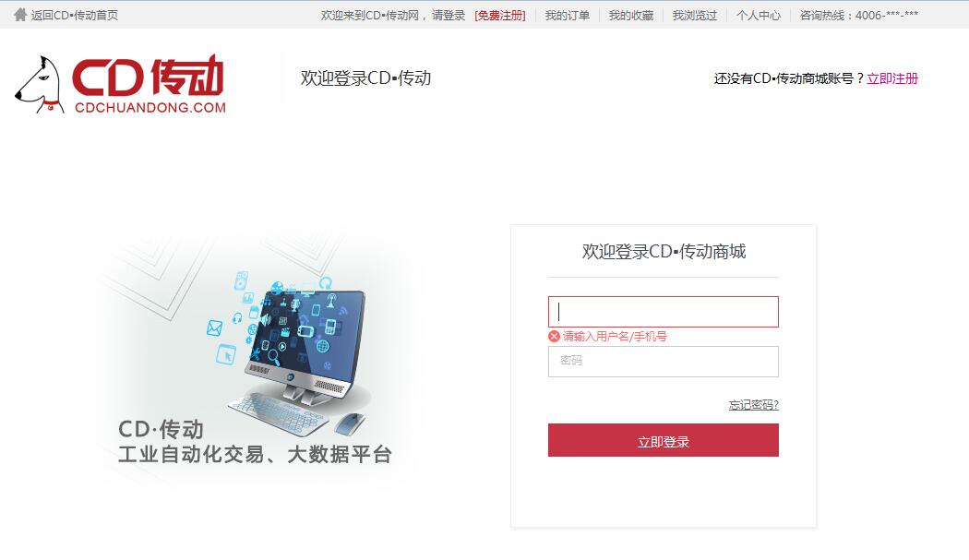Click the 立即注册 link
This screenshot has width=969, height=560.
coord(892,78)
